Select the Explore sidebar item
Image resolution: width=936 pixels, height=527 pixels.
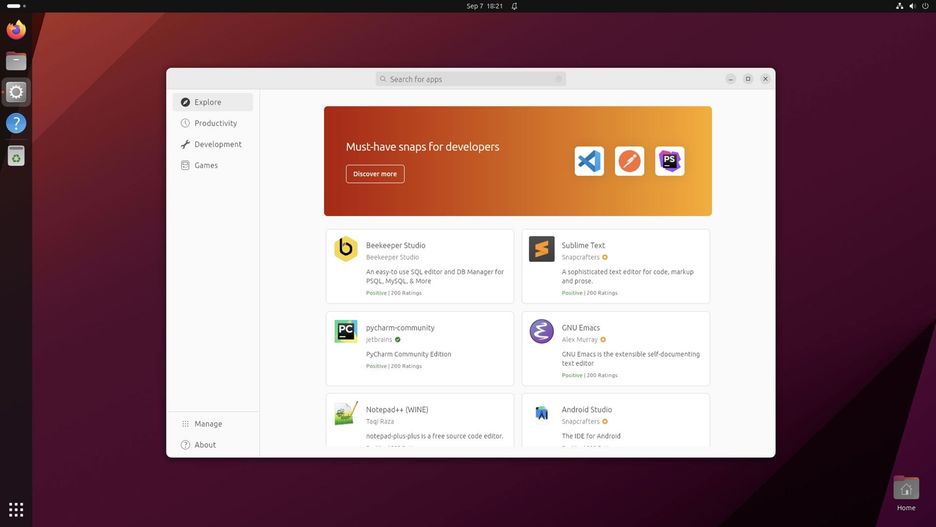[213, 102]
